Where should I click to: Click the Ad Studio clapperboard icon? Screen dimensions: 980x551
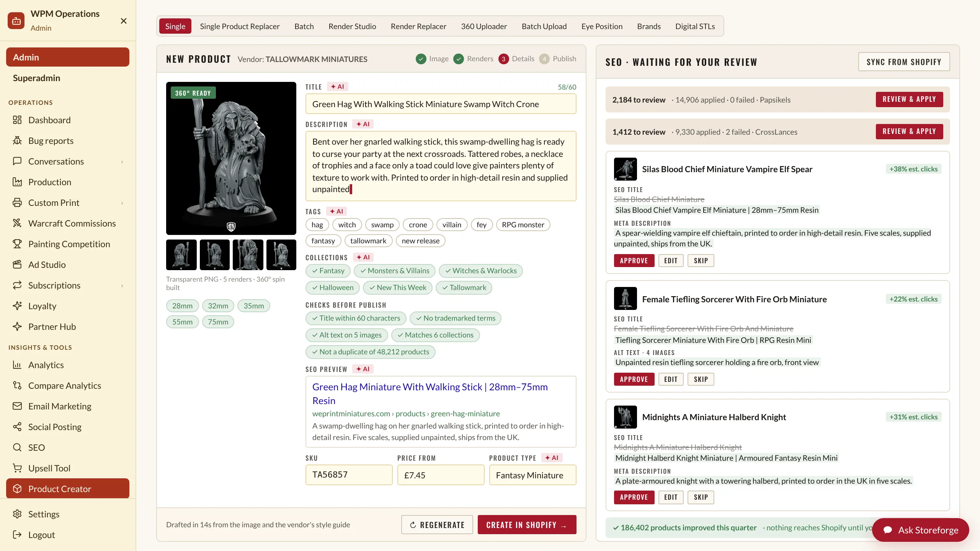[x=17, y=265]
